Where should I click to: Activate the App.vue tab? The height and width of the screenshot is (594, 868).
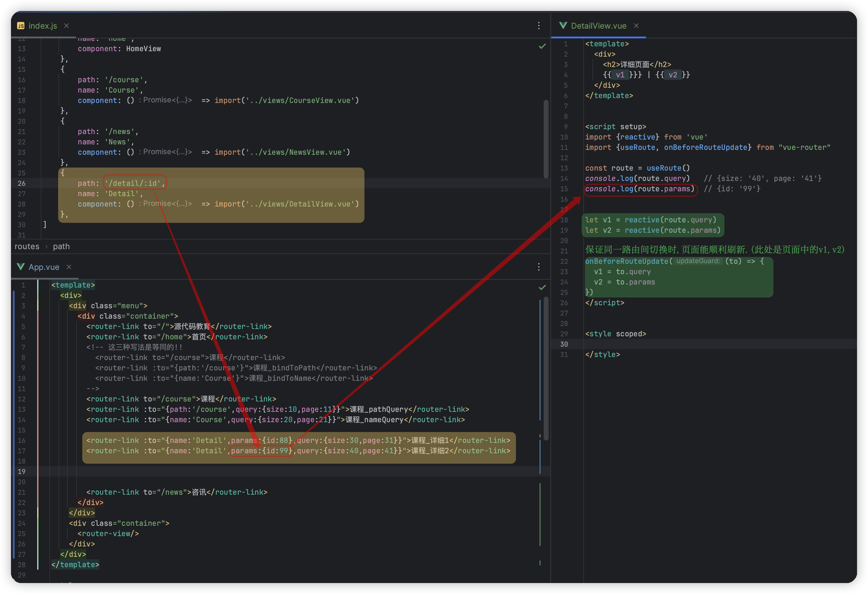44,267
